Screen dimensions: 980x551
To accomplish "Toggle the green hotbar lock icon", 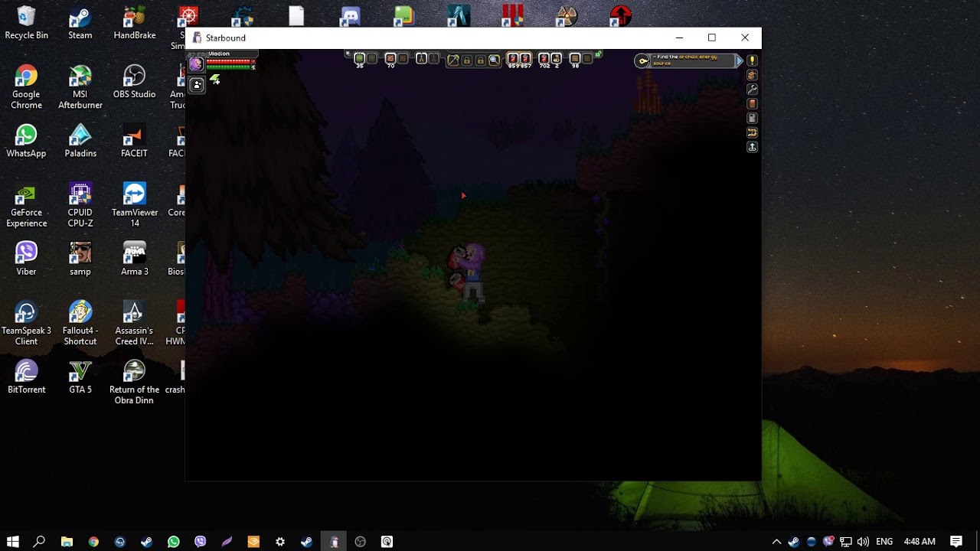I will click(598, 54).
